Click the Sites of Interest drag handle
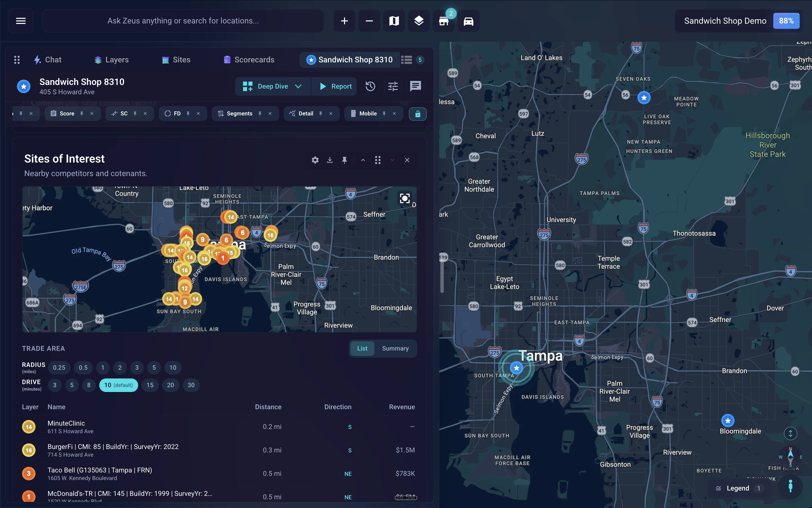The height and width of the screenshot is (508, 812). pos(378,160)
